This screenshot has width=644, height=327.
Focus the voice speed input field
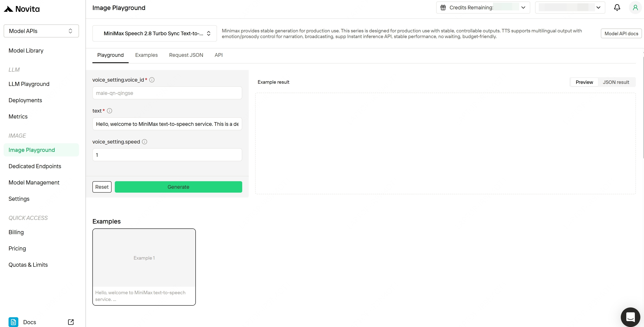tap(167, 155)
